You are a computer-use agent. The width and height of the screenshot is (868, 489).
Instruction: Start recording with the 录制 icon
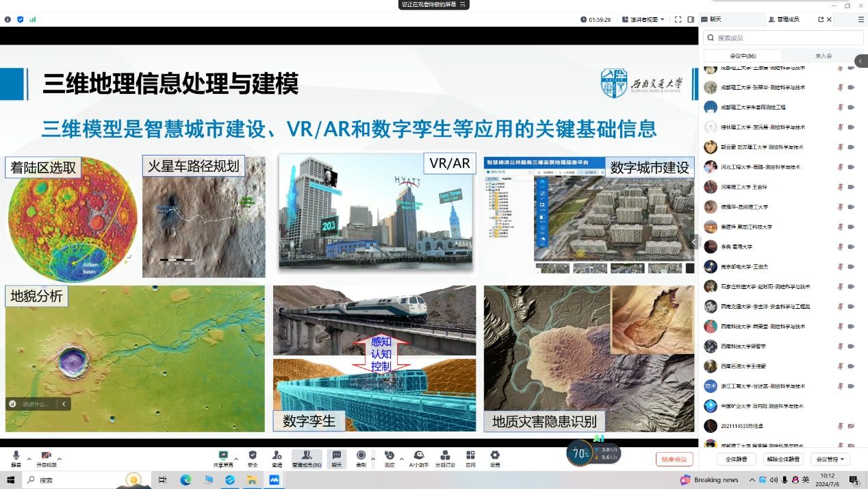361,457
